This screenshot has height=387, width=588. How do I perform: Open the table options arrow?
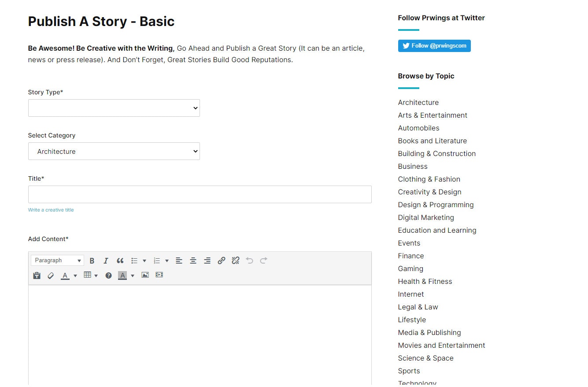[x=96, y=275]
